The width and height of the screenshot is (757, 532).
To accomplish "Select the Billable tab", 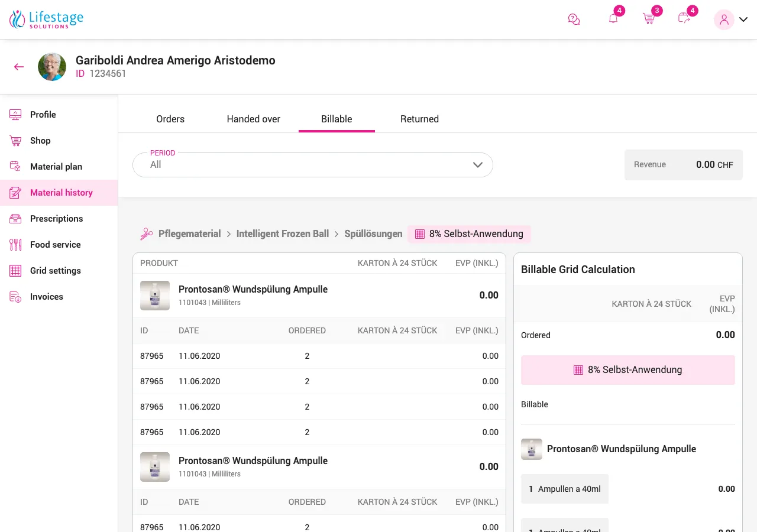I will 337,119.
